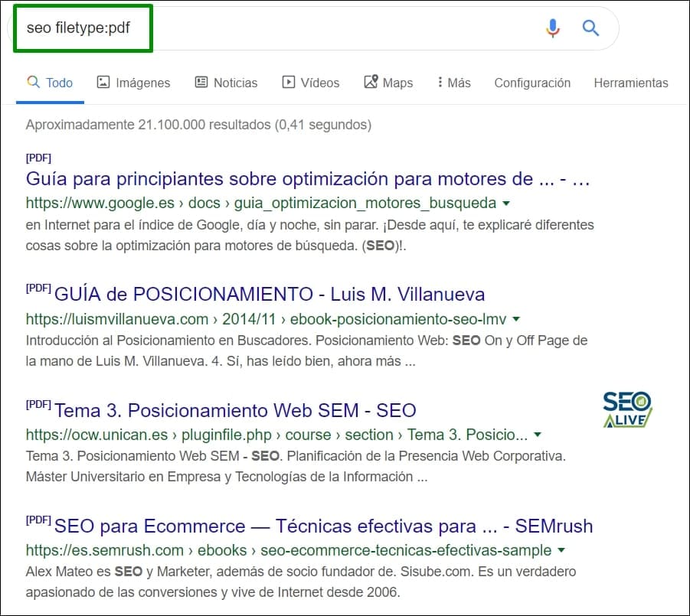Screen dimensions: 690x616
Task: Click the https://www.google.es docs URL
Action: pos(261,203)
